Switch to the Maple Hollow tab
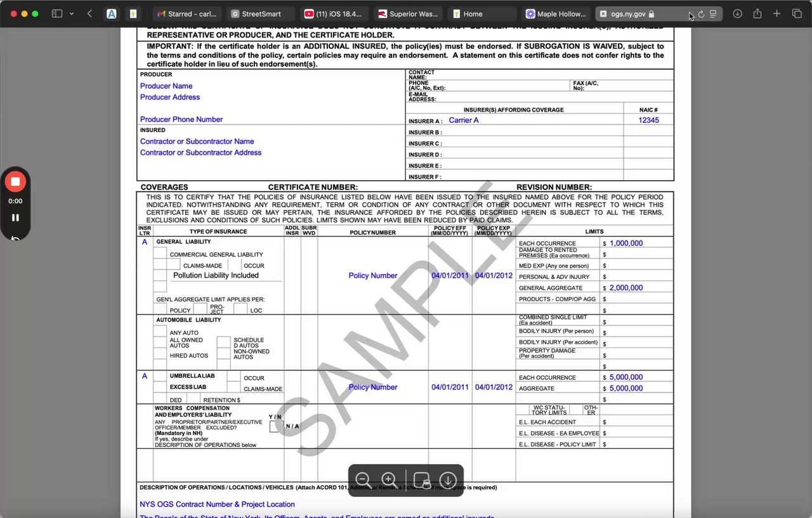This screenshot has width=812, height=518. [x=555, y=13]
